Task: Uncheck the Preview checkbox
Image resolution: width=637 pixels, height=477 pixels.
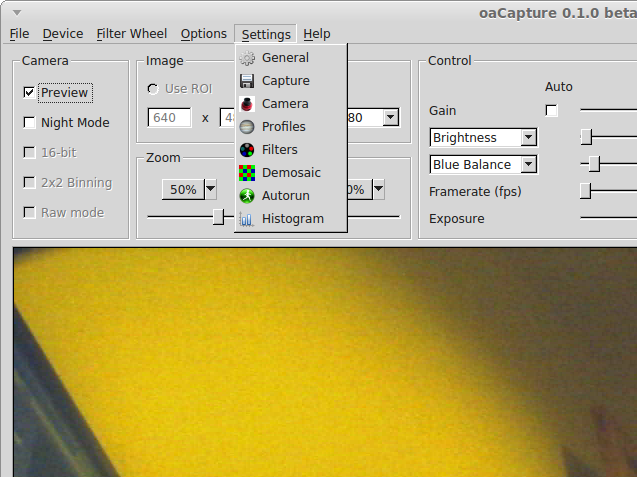Action: click(29, 93)
